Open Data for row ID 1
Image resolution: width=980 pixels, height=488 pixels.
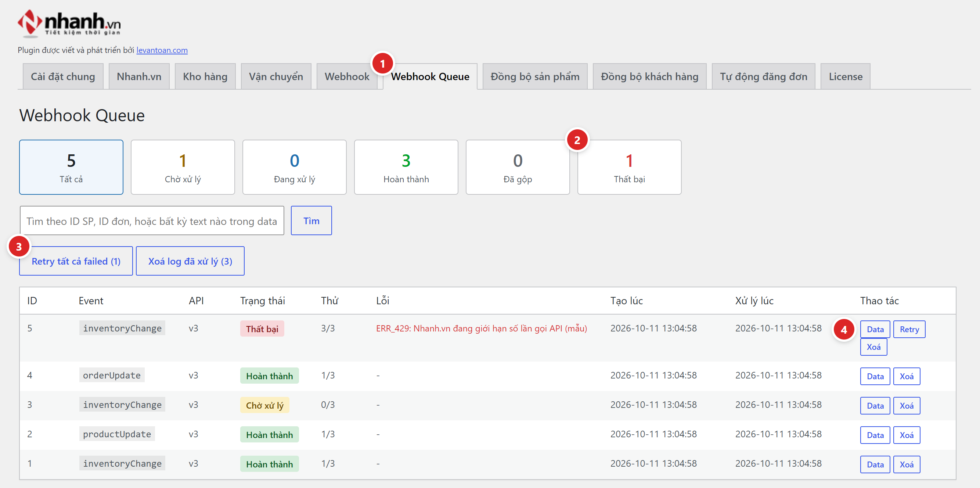875,464
